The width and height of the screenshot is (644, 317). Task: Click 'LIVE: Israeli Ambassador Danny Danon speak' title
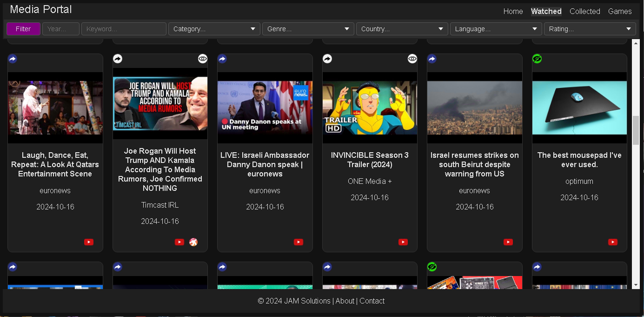click(x=265, y=164)
